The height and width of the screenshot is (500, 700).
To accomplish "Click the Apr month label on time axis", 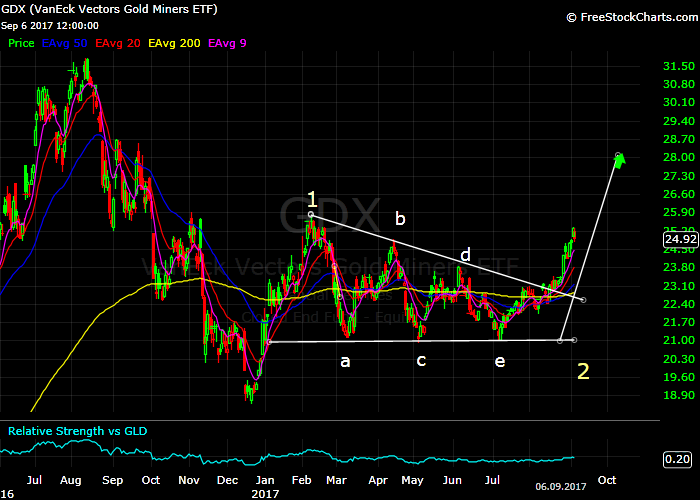I will point(378,480).
